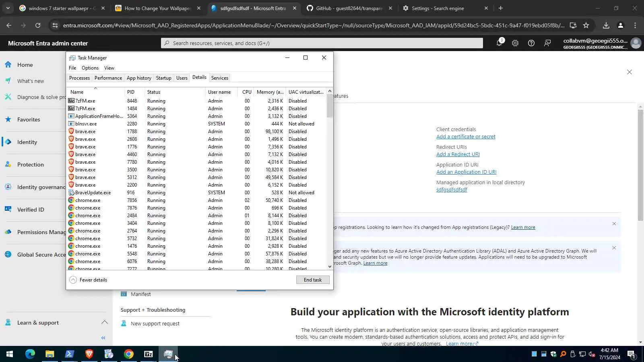The width and height of the screenshot is (644, 362).
Task: Click the End task button
Action: (x=313, y=280)
